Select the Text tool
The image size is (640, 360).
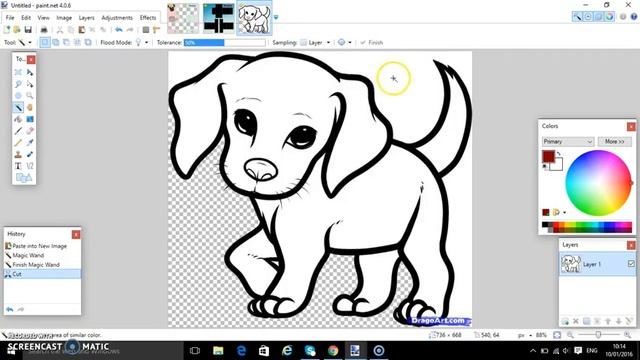[18, 166]
